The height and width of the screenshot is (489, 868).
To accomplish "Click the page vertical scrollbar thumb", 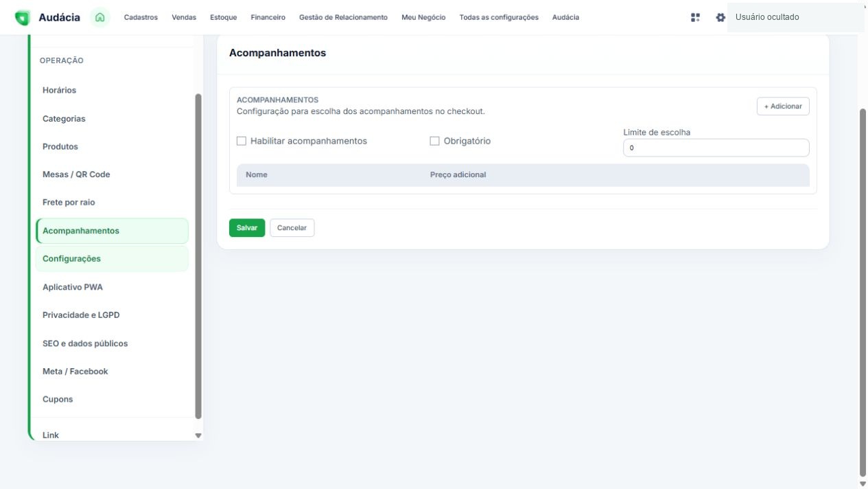I will (x=863, y=292).
